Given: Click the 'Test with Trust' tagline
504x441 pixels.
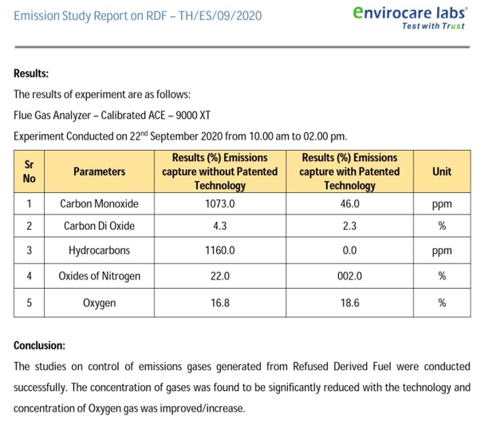Looking at the screenshot, I should click(x=433, y=26).
